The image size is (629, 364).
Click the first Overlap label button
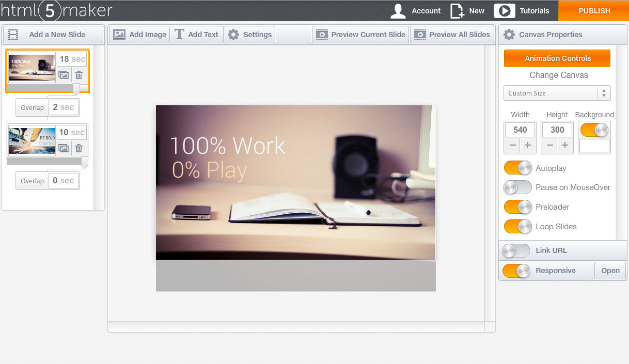click(x=32, y=107)
